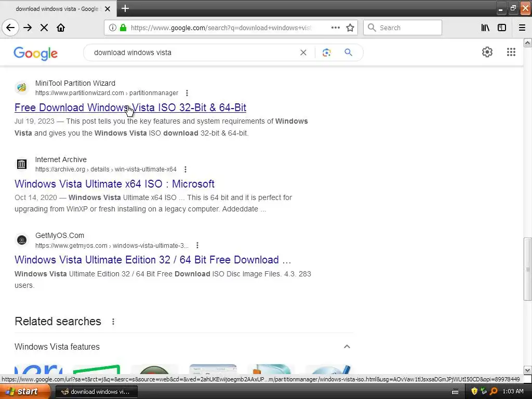Click the magnifier tray icon

coord(494,392)
